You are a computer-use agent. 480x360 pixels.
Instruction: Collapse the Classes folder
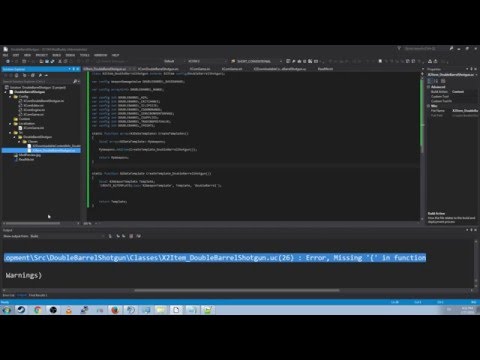click(x=20, y=142)
